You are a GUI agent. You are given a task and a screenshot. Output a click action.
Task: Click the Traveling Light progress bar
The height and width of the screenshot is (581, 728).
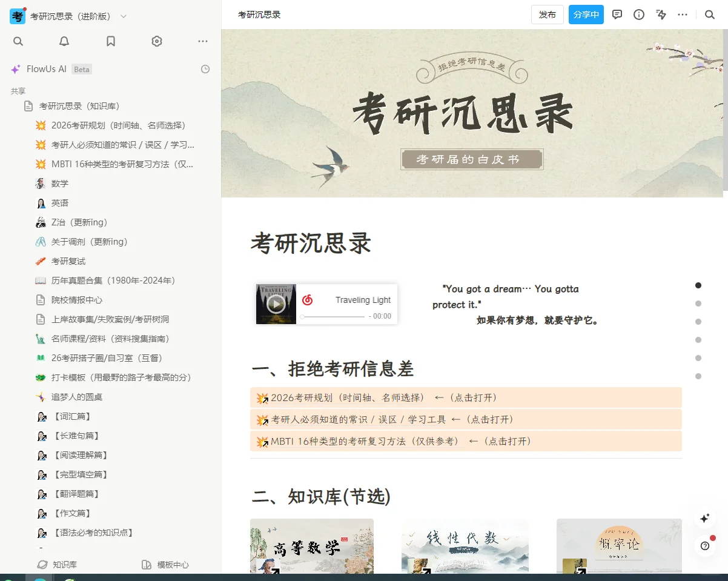(x=332, y=316)
